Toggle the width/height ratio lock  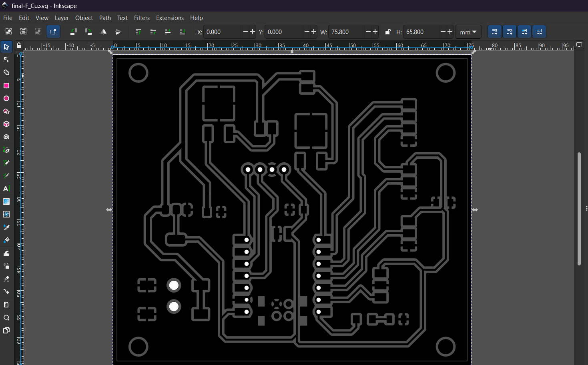(x=388, y=32)
